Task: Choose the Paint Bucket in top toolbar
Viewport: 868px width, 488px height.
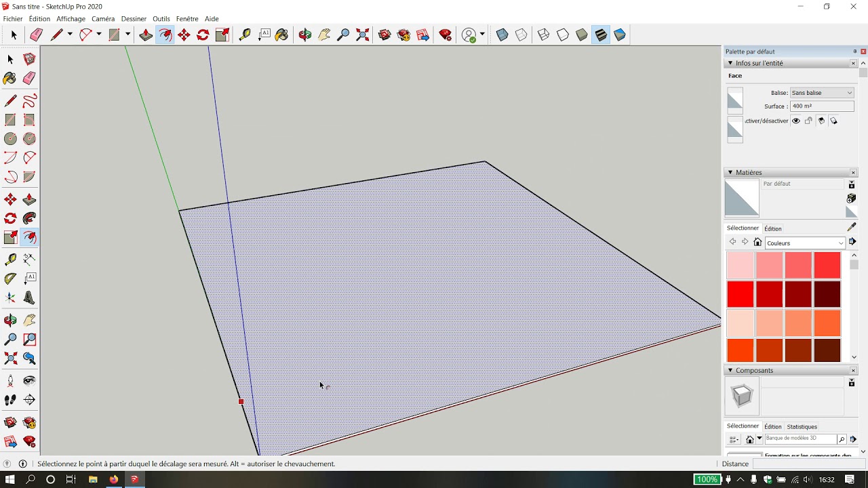Action: [282, 35]
